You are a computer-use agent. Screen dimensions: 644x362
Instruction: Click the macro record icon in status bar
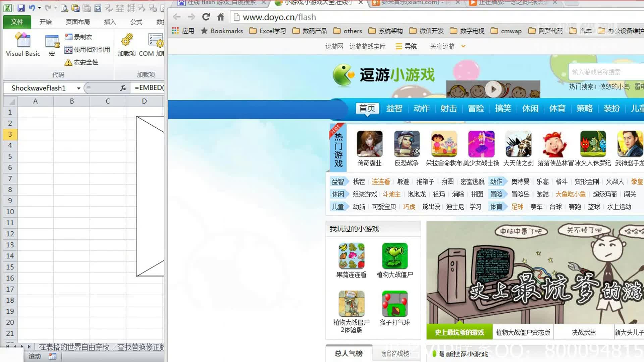point(52,356)
